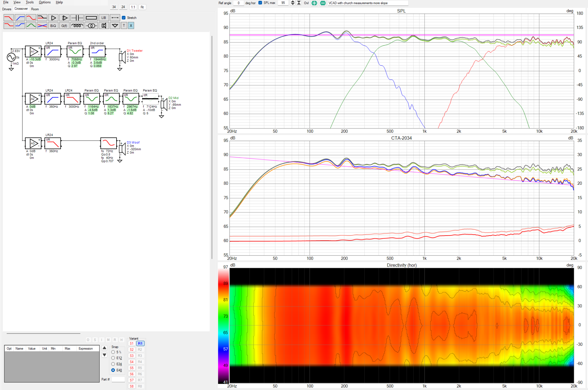Store variant S8
Screen dimensions: 588x390
[132, 386]
